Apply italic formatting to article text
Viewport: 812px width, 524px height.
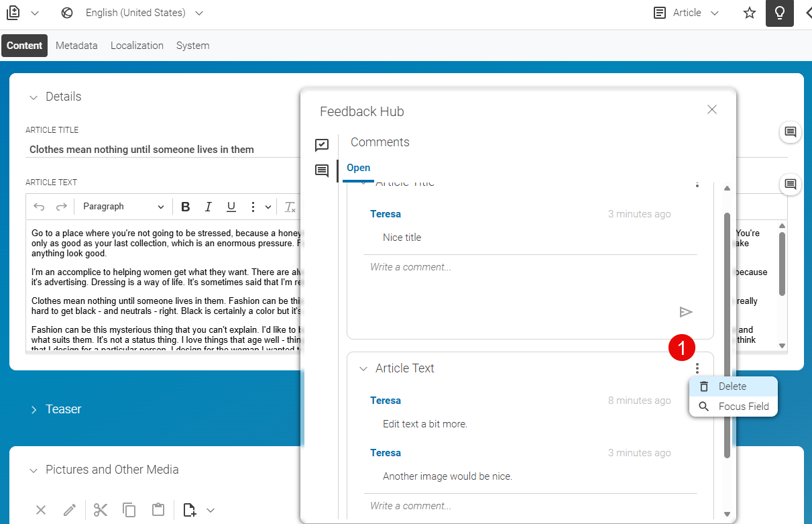point(209,207)
